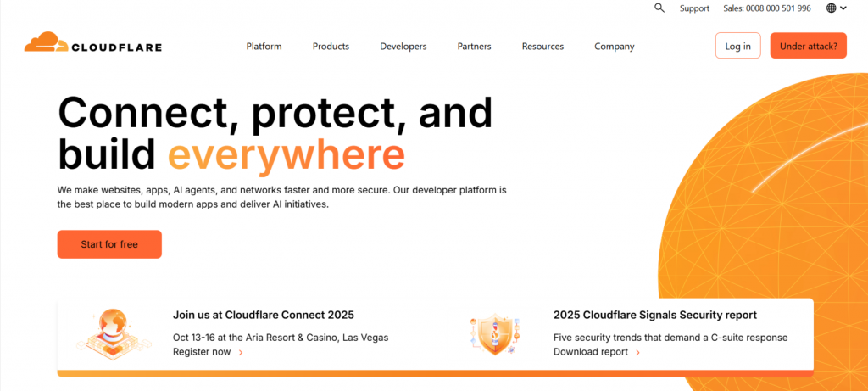Screen dimensions: 868x391
Task: Open the Company menu
Action: point(614,47)
